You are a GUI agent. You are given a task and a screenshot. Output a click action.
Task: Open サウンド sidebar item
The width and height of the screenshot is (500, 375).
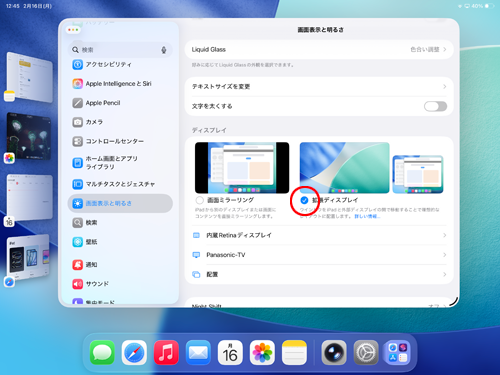120,284
